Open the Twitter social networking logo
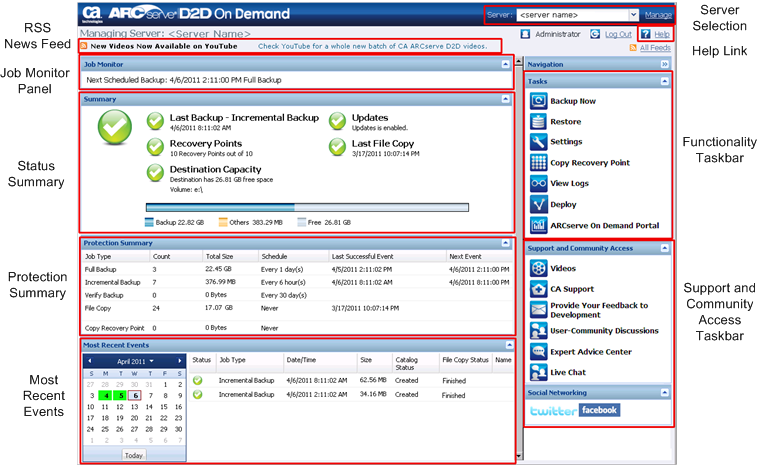Screen dimensions: 761x465 550,411
